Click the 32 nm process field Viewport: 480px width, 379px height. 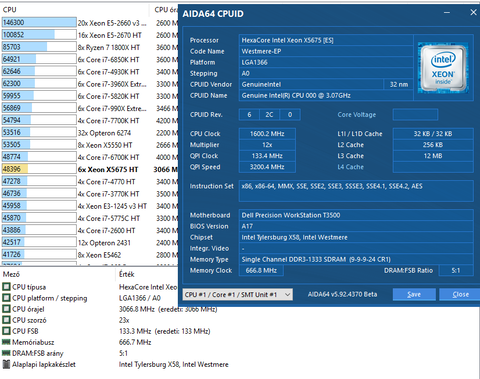click(399, 84)
